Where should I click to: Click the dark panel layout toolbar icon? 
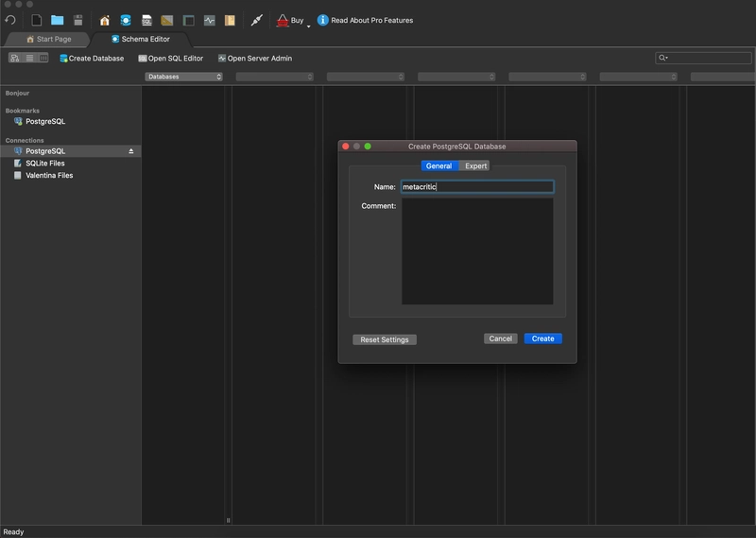point(188,20)
